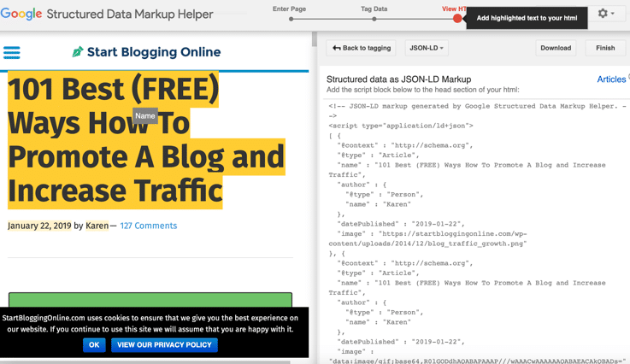The image size is (630, 364).
Task: Click the Google logo
Action: pyautogui.click(x=21, y=14)
